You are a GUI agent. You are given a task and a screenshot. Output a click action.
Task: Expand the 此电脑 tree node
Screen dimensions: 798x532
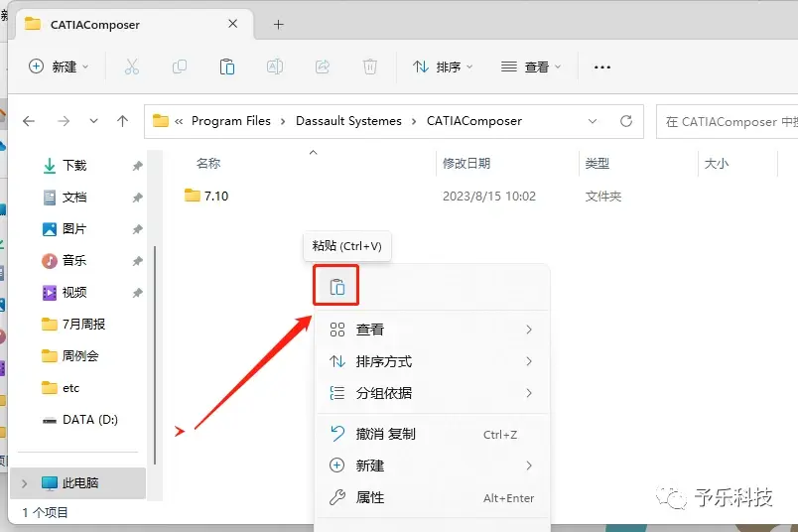(24, 483)
